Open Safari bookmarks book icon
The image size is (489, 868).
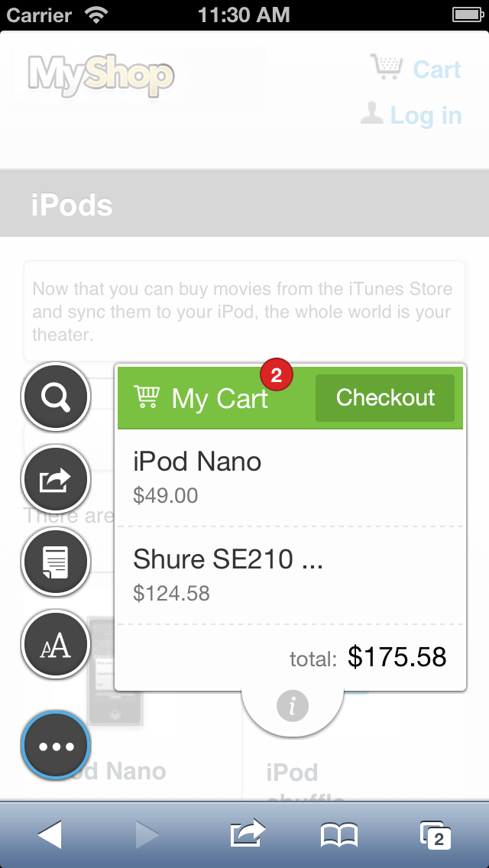[x=339, y=835]
